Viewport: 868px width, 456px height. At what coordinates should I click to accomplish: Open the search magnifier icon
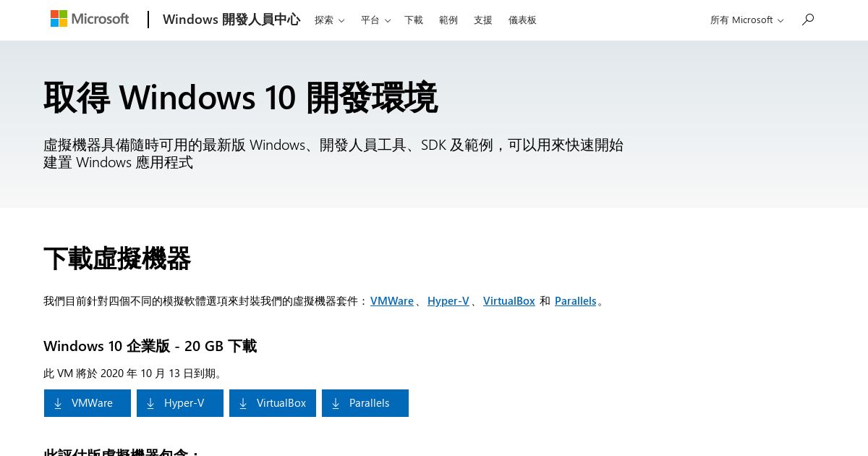808,20
